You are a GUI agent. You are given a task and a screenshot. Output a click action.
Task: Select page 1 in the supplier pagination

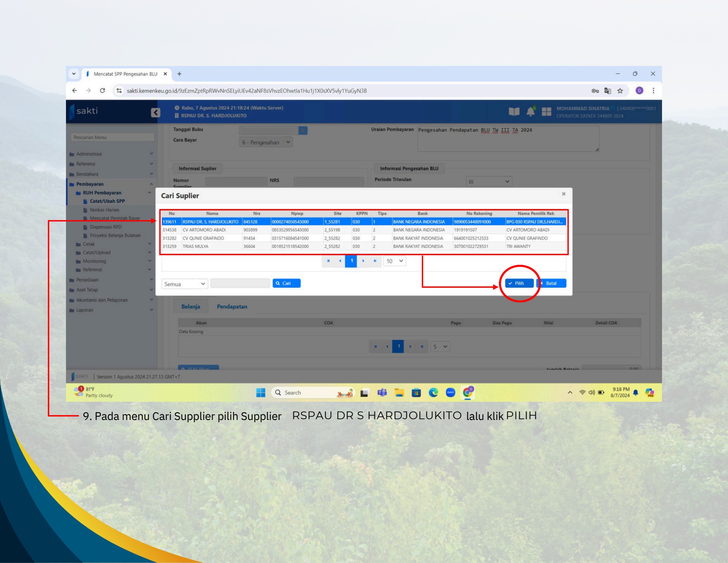351,261
